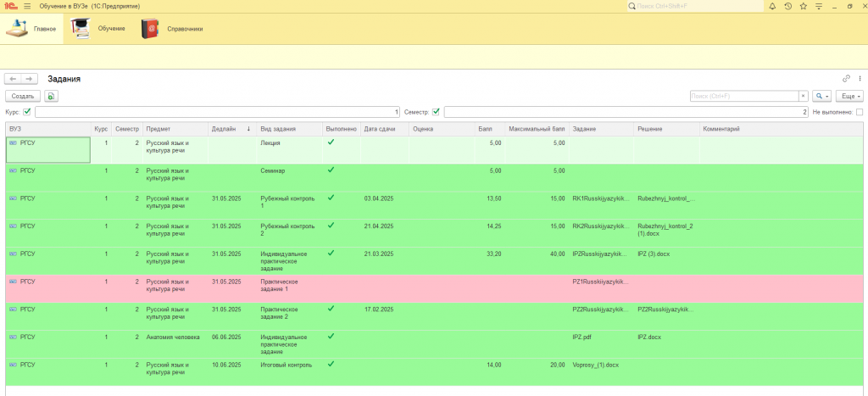Click the Дата сдачи column header
This screenshot has width=868, height=396.
point(385,129)
